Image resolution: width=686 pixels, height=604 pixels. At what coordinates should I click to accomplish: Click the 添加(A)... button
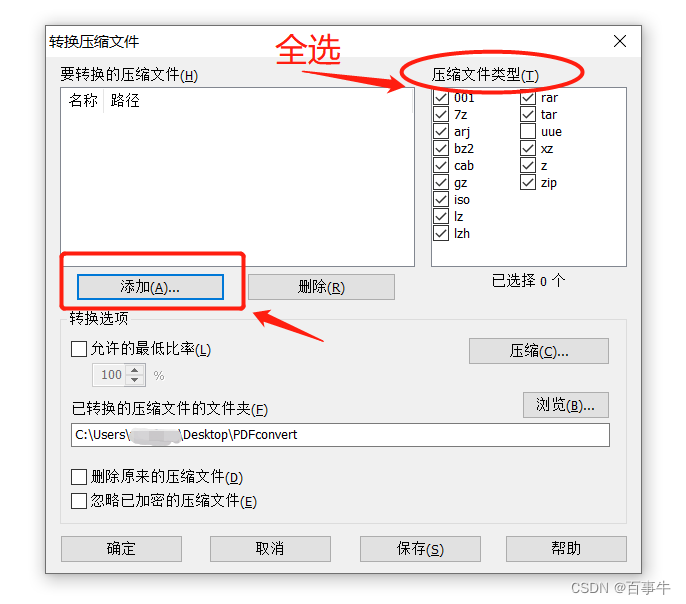click(150, 287)
